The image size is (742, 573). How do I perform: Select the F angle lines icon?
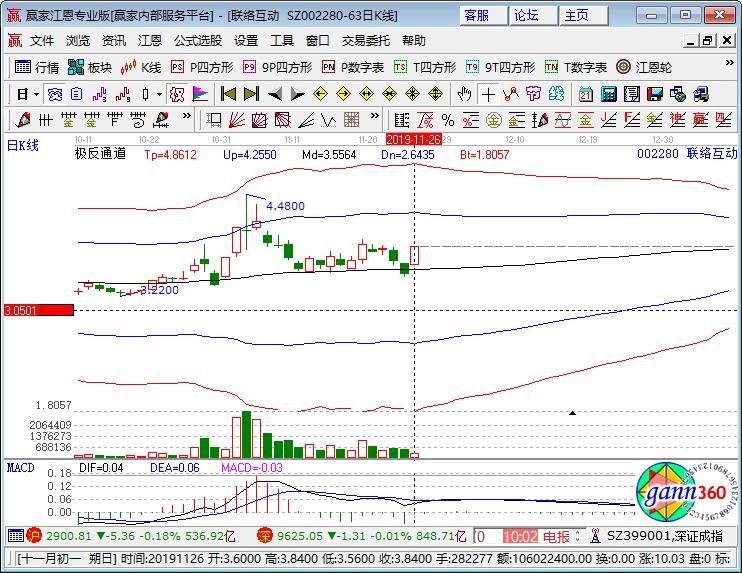tap(631, 120)
